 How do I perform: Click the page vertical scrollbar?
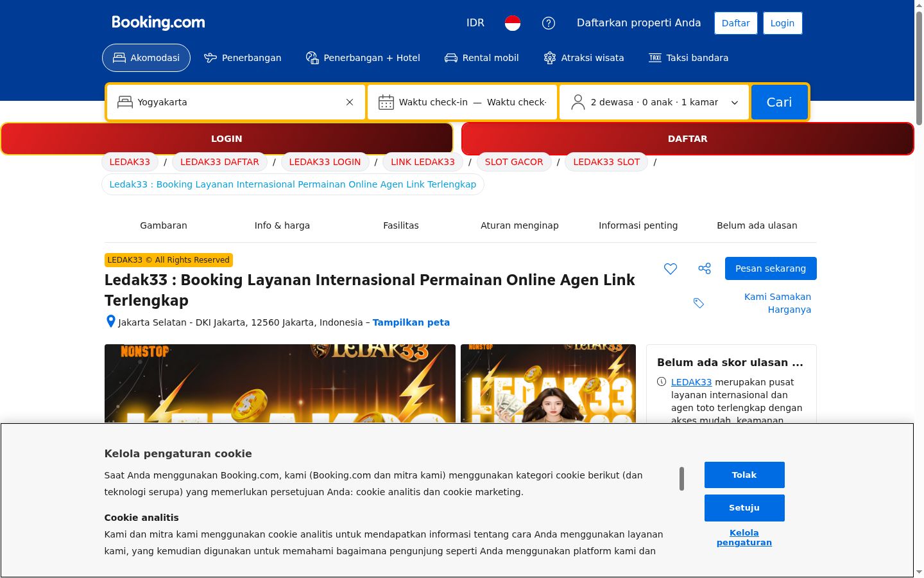[x=919, y=67]
